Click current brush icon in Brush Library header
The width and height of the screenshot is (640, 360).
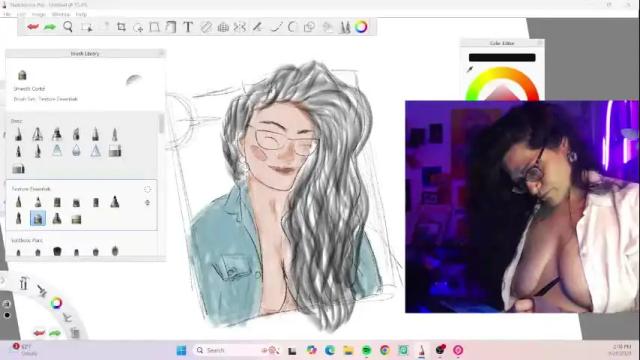[22, 75]
